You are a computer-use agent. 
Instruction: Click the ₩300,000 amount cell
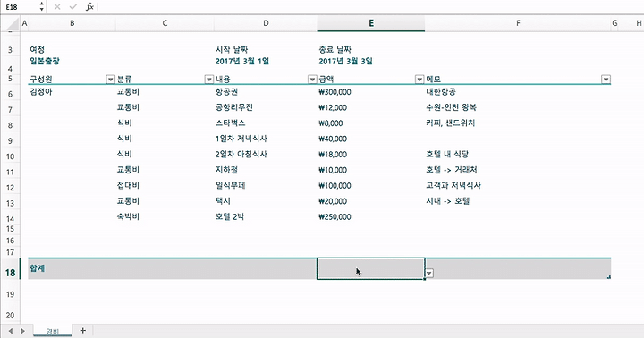[x=335, y=92]
